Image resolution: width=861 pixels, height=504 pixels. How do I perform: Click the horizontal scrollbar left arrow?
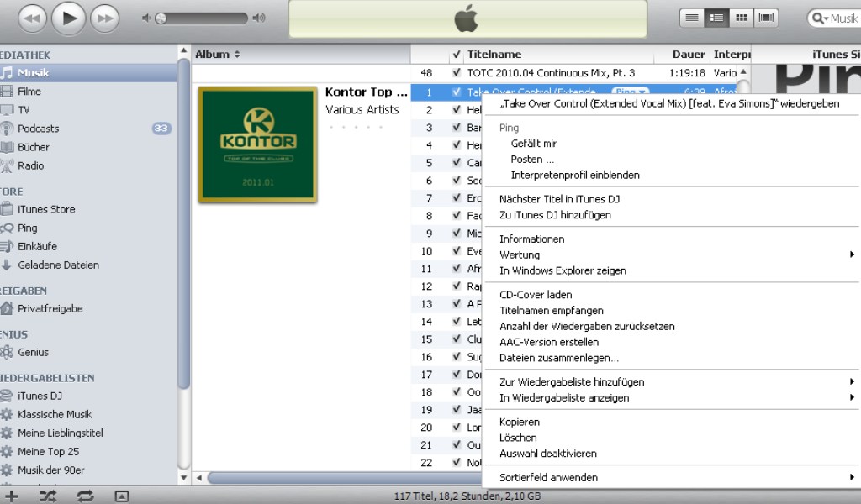(198, 478)
